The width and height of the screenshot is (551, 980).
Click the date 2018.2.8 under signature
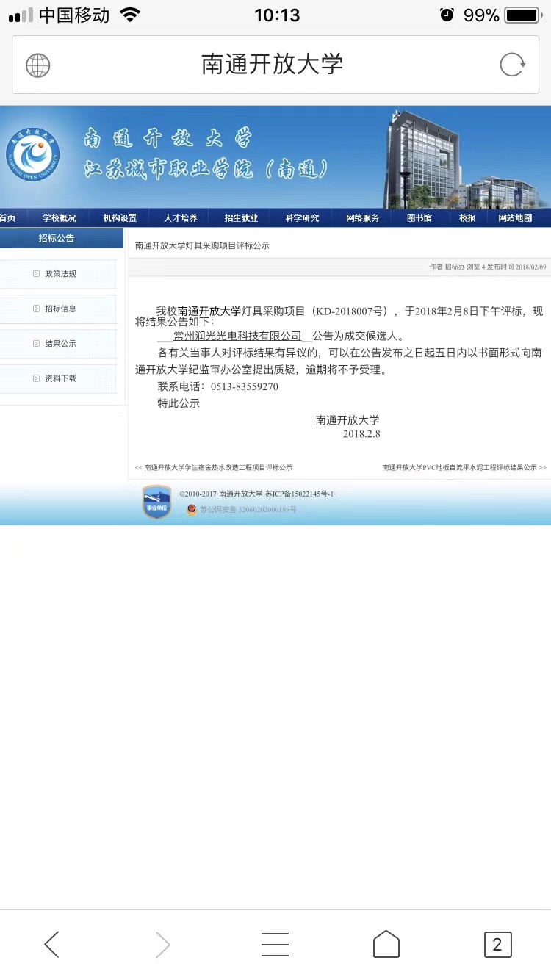pyautogui.click(x=361, y=434)
